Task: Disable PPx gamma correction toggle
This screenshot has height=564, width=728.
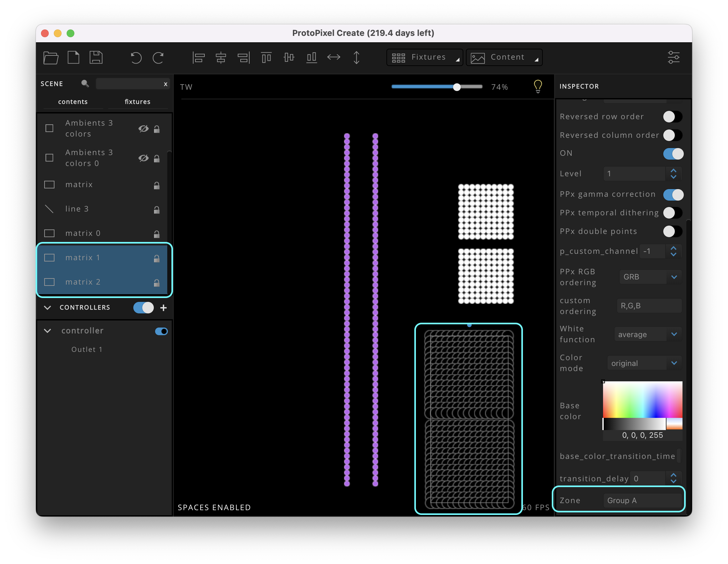Action: [673, 195]
